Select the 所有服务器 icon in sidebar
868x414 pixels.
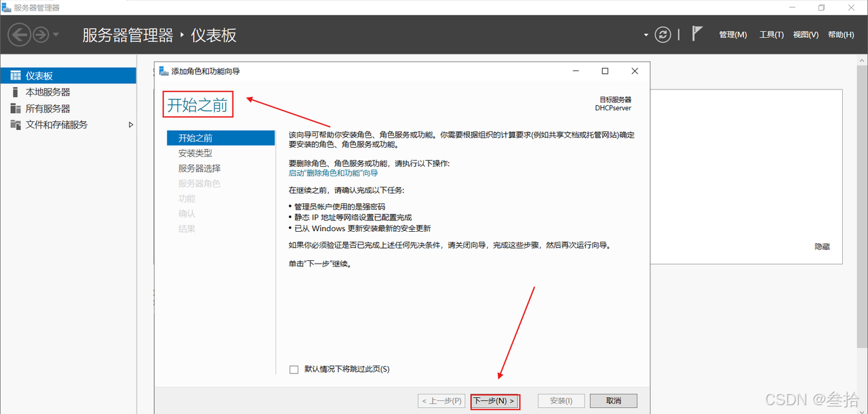tap(16, 108)
